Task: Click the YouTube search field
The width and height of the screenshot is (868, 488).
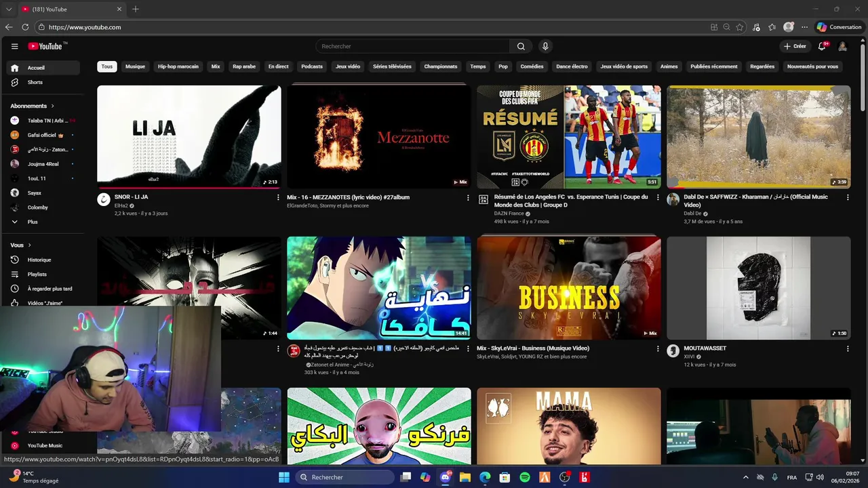Action: coord(412,46)
